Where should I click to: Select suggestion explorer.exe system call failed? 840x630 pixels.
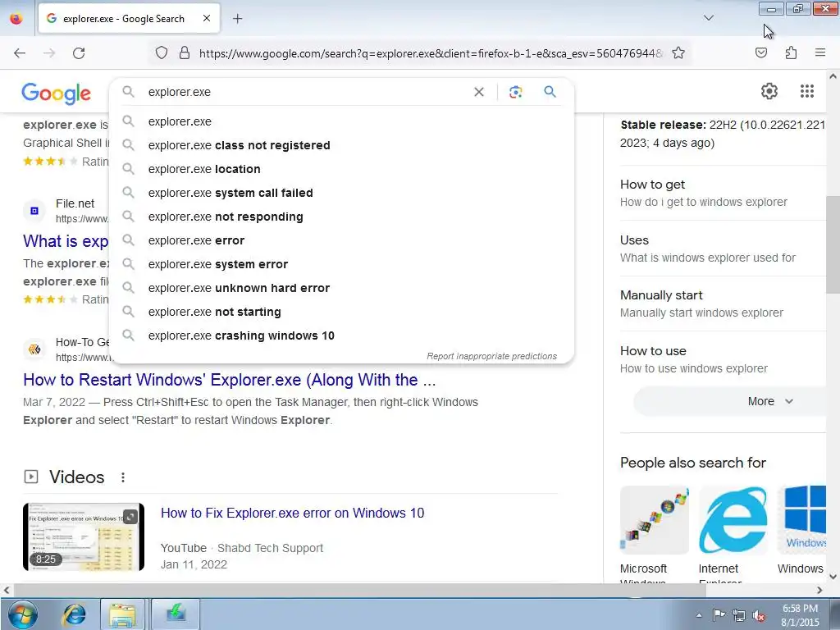pyautogui.click(x=341, y=193)
